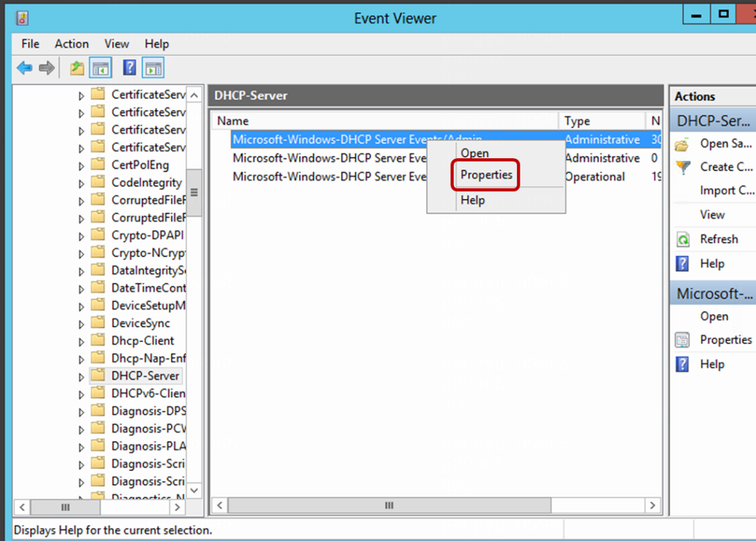Select the Dhcp-Nap-Enf tree item label
The image size is (756, 541).
pyautogui.click(x=149, y=358)
